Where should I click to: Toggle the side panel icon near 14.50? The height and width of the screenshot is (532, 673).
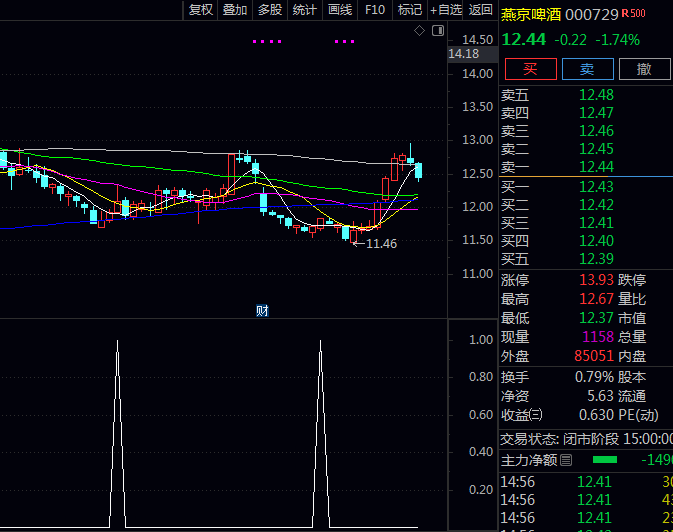click(x=438, y=32)
